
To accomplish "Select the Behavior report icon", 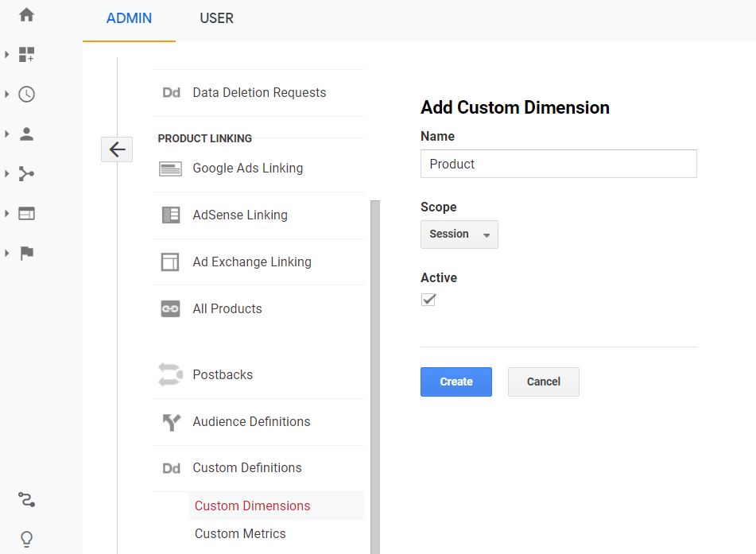I will 26,213.
